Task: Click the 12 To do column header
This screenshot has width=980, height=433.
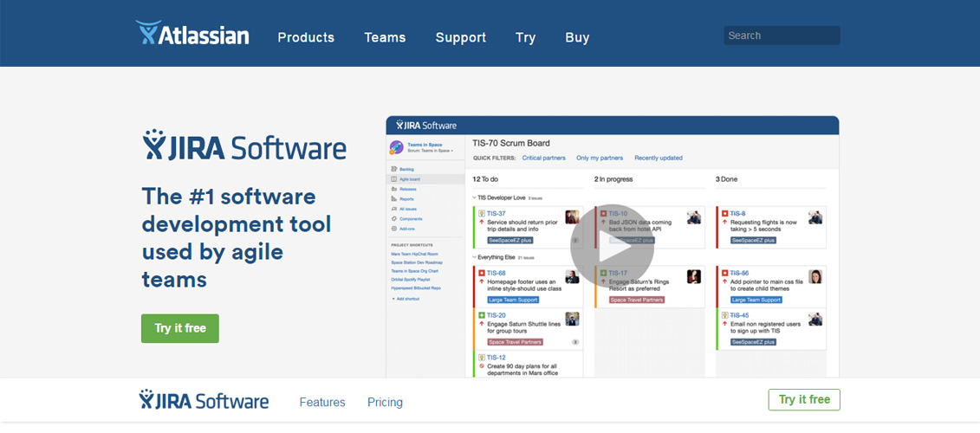Action: pos(485,179)
